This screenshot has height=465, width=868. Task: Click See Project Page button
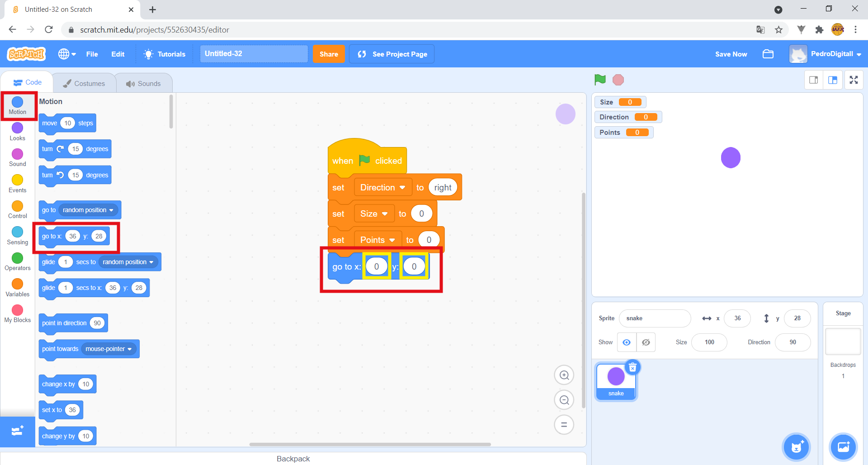(392, 54)
